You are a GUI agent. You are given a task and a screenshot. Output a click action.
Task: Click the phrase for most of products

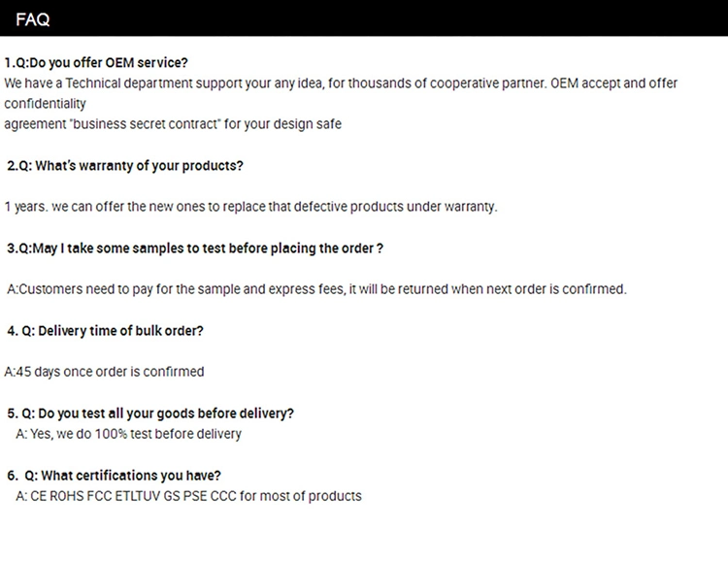(300, 496)
